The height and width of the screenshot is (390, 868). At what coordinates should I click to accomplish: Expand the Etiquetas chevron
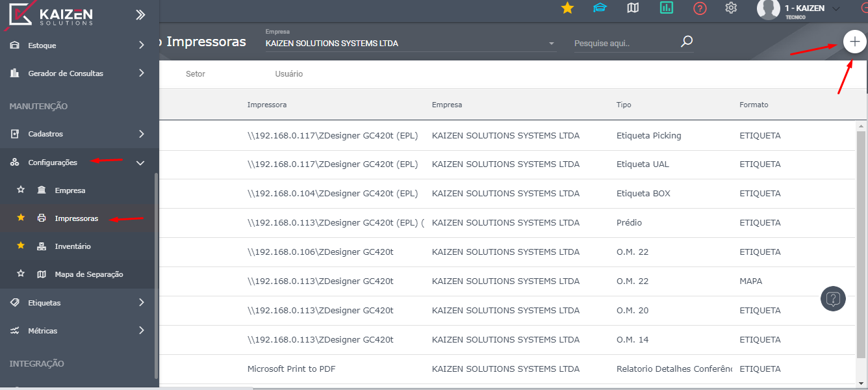point(141,303)
